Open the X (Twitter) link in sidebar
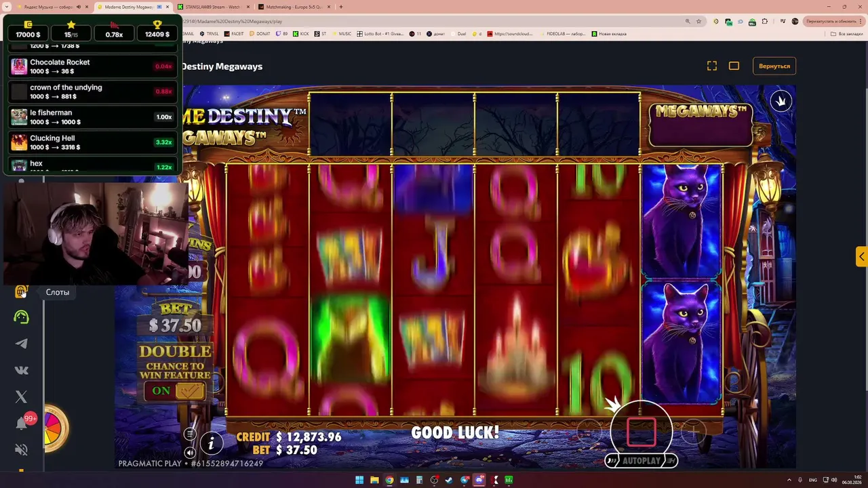 [x=22, y=396]
